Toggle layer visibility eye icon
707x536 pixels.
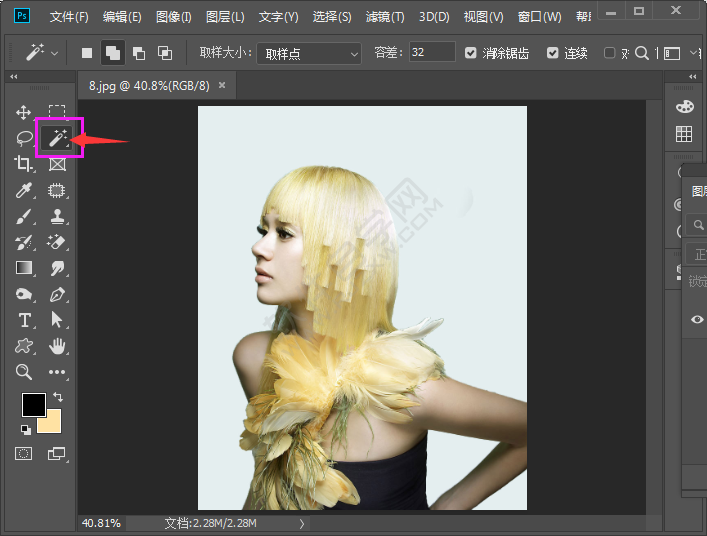(697, 319)
